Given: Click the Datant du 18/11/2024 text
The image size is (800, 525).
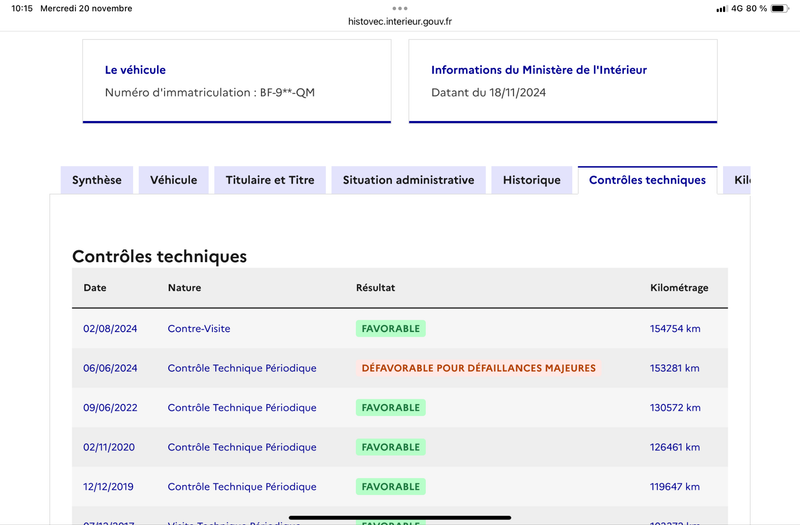Looking at the screenshot, I should (488, 92).
